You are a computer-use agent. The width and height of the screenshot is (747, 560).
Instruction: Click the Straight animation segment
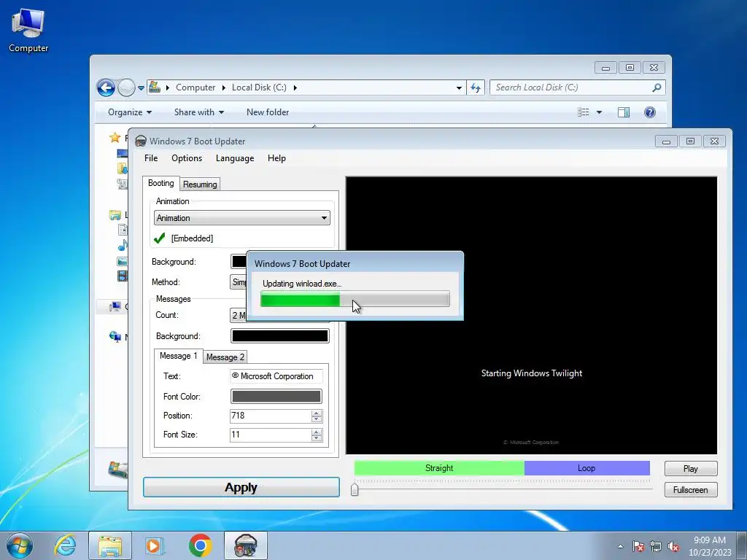[x=439, y=468]
